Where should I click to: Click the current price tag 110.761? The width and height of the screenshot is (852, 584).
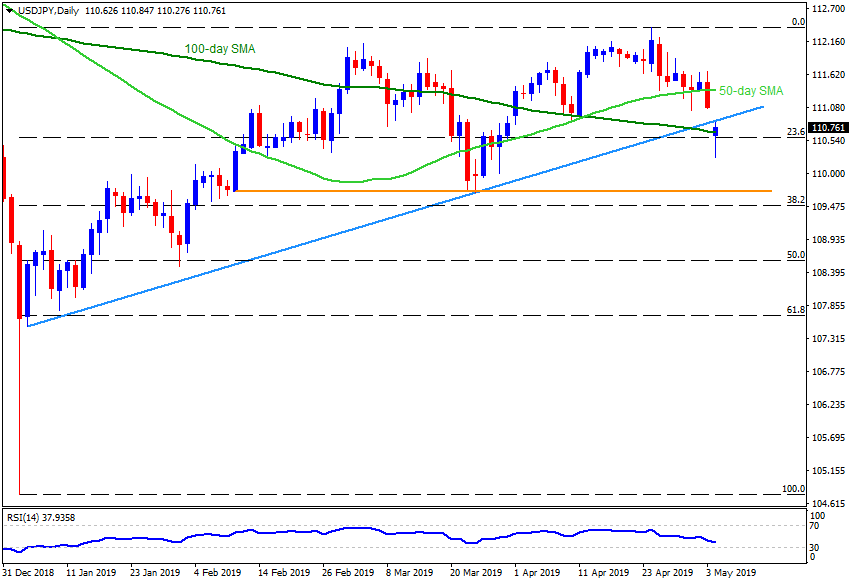point(830,127)
